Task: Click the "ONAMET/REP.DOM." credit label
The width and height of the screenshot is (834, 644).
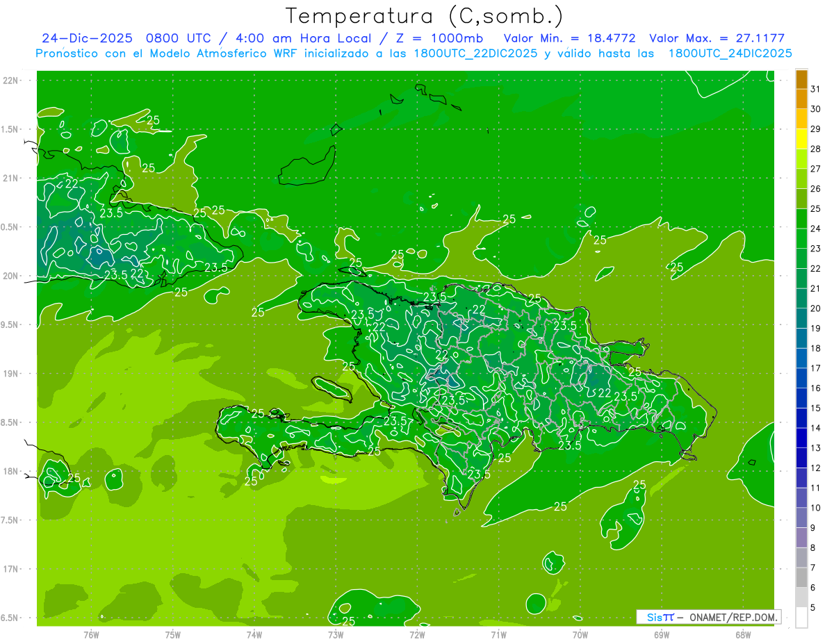Action: 733,617
